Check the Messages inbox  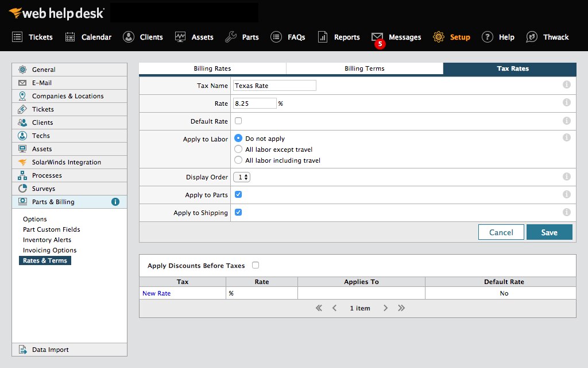[x=380, y=36]
